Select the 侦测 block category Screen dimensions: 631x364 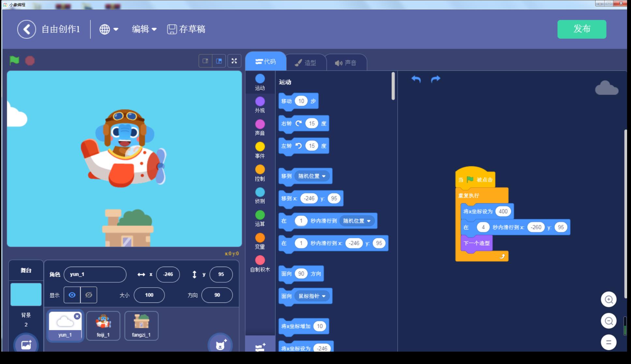260,196
